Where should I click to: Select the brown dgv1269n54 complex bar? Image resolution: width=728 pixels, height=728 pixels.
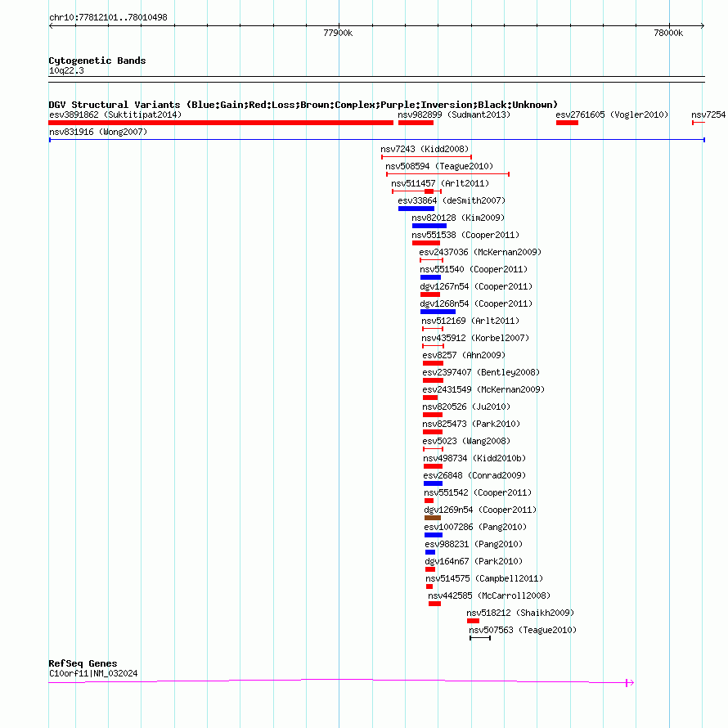tap(433, 518)
